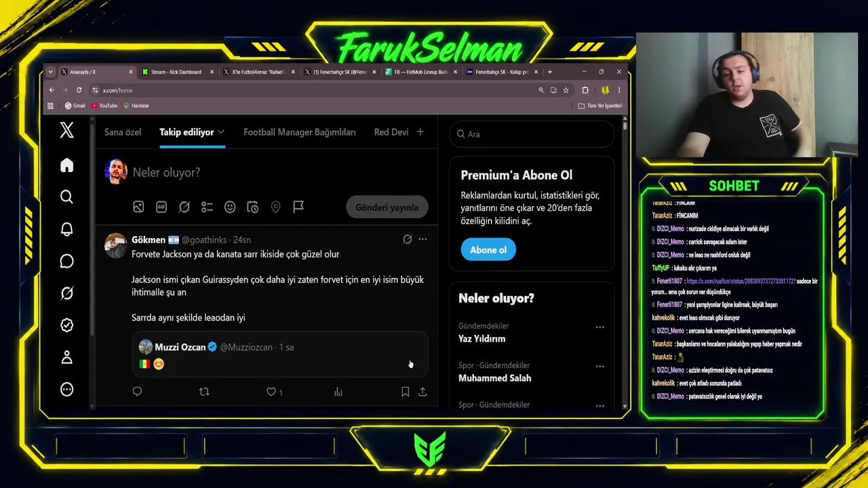Click the X logo in the sidebar
Viewport: 868px width, 488px height.
click(66, 130)
